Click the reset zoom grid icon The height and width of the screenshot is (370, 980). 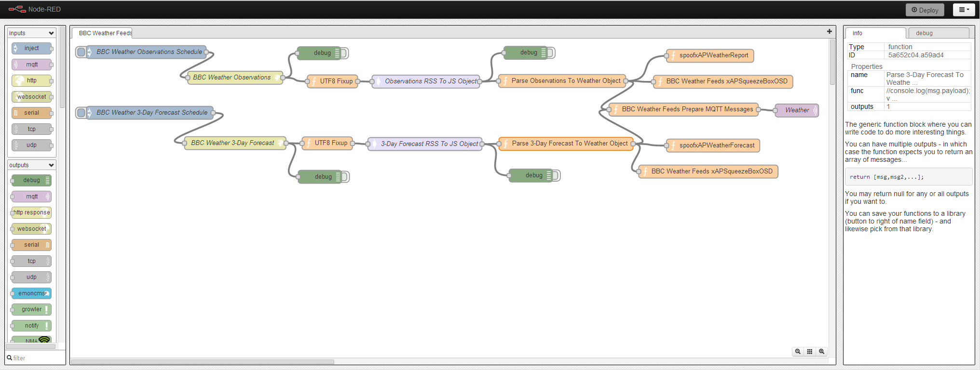810,352
